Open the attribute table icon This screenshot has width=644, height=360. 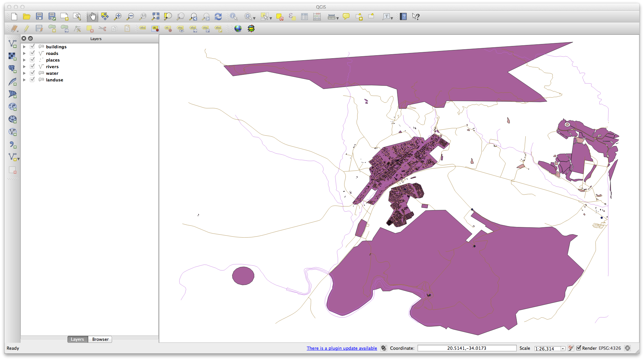(304, 16)
